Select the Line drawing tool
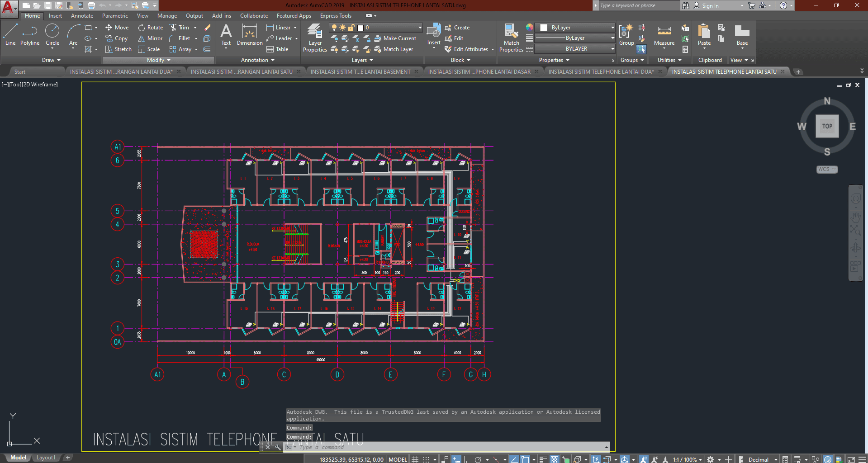 click(10, 35)
